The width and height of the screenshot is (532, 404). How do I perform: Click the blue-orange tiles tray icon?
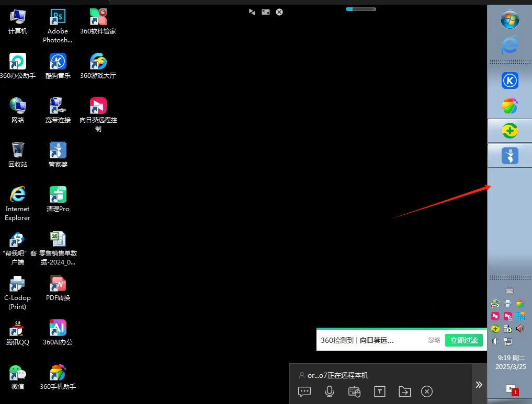pos(520,316)
